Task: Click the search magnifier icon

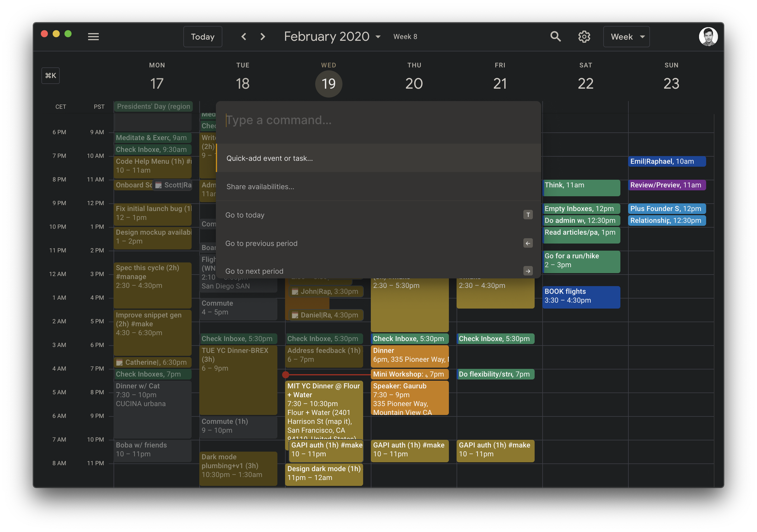Action: coord(555,37)
